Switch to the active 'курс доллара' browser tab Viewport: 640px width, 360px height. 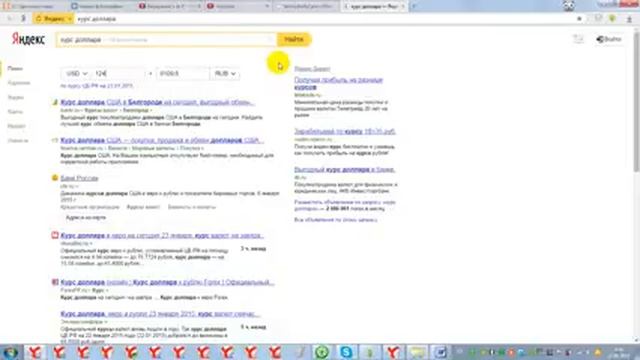point(374,7)
